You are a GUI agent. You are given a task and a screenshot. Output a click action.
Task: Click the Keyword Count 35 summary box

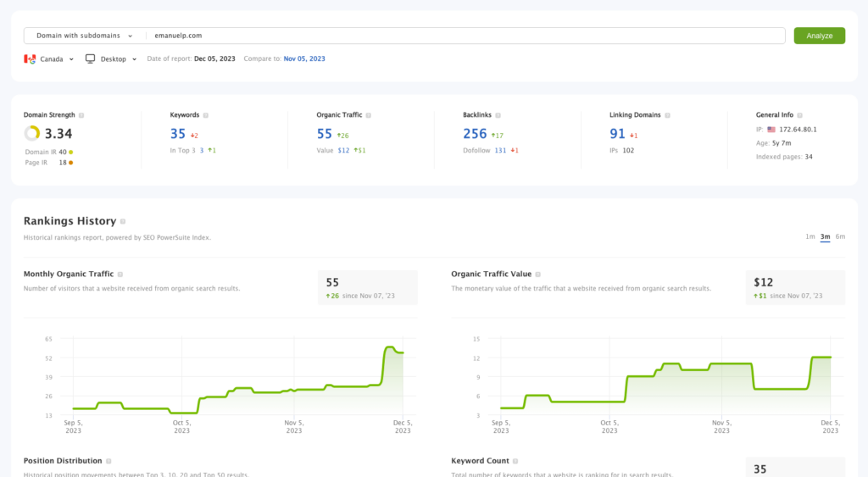coord(795,467)
